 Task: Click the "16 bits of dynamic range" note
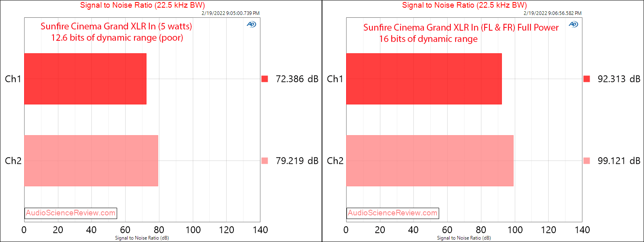pos(429,39)
